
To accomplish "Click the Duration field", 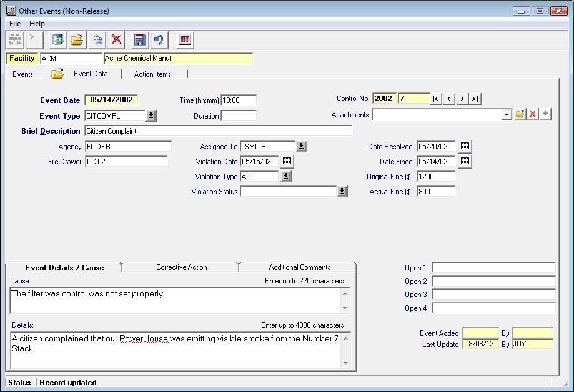I will [x=239, y=116].
